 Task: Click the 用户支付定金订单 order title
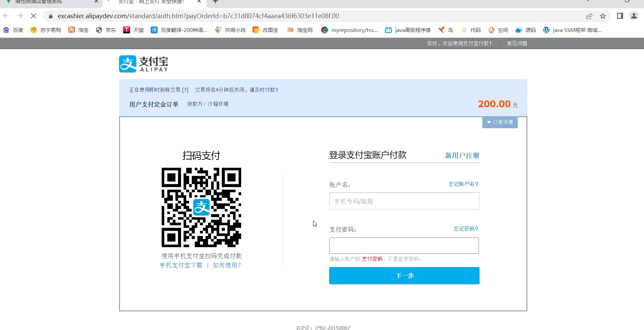click(x=154, y=104)
